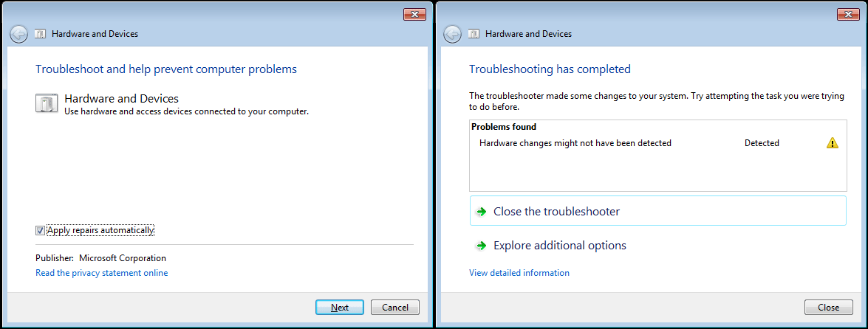The height and width of the screenshot is (329, 868).
Task: Click the large Hardware and Devices troubleshooter icon
Action: tap(47, 104)
